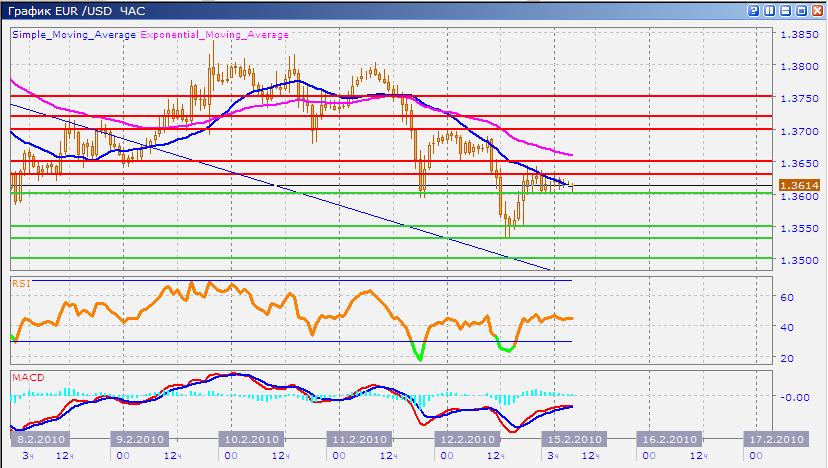The height and width of the screenshot is (468, 828).
Task: Click the horizontal split window icon
Action: click(x=786, y=11)
